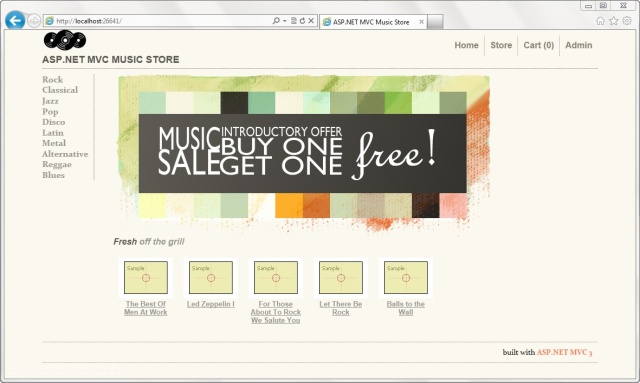Click the search magnifier in address bar

pos(276,20)
